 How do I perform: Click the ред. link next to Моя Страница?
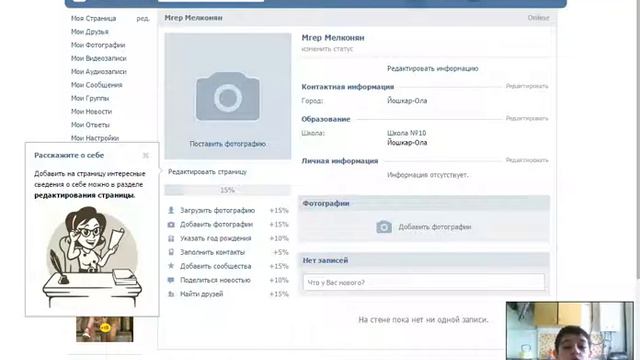click(143, 18)
